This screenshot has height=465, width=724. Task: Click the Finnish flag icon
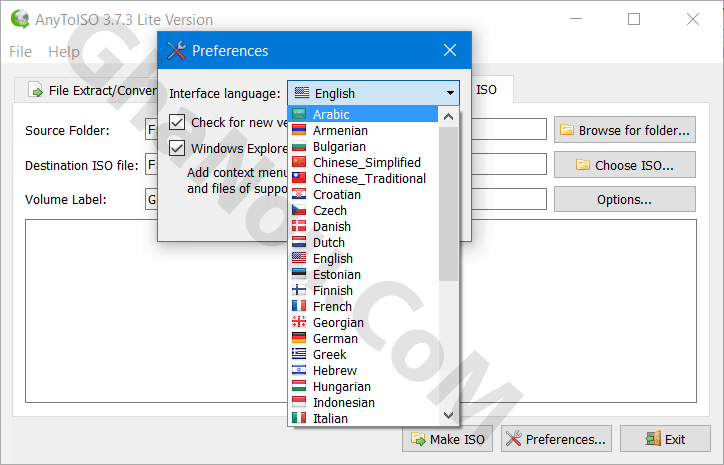(299, 290)
